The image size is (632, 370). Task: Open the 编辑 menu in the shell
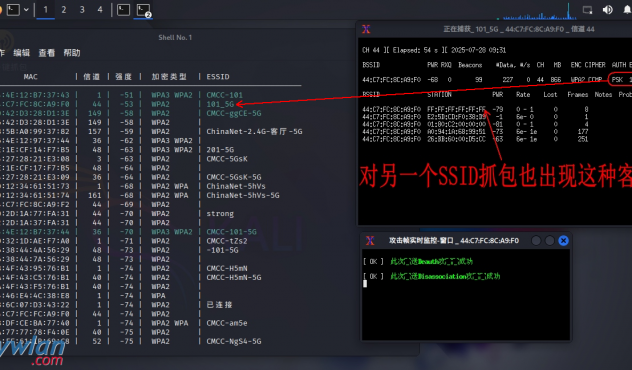pyautogui.click(x=21, y=53)
